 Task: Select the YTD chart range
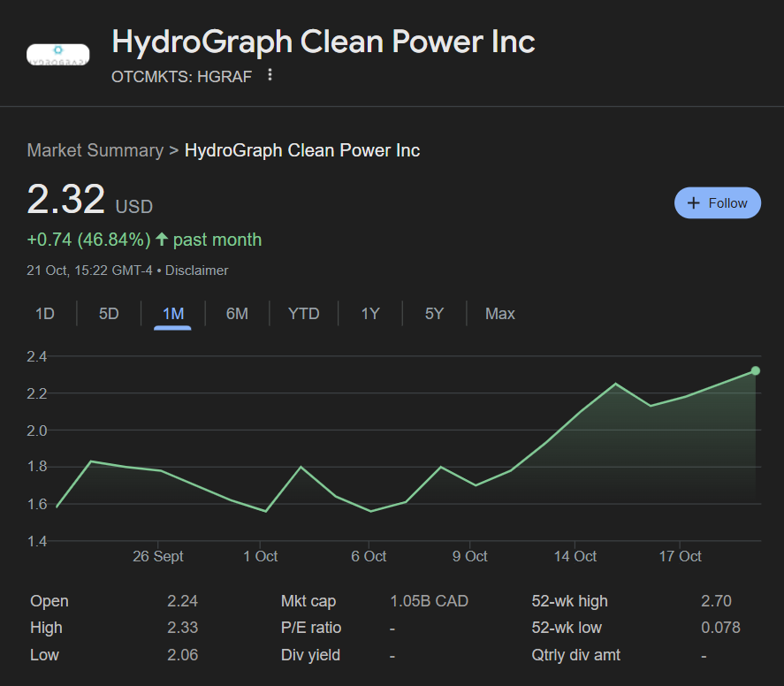click(x=303, y=314)
